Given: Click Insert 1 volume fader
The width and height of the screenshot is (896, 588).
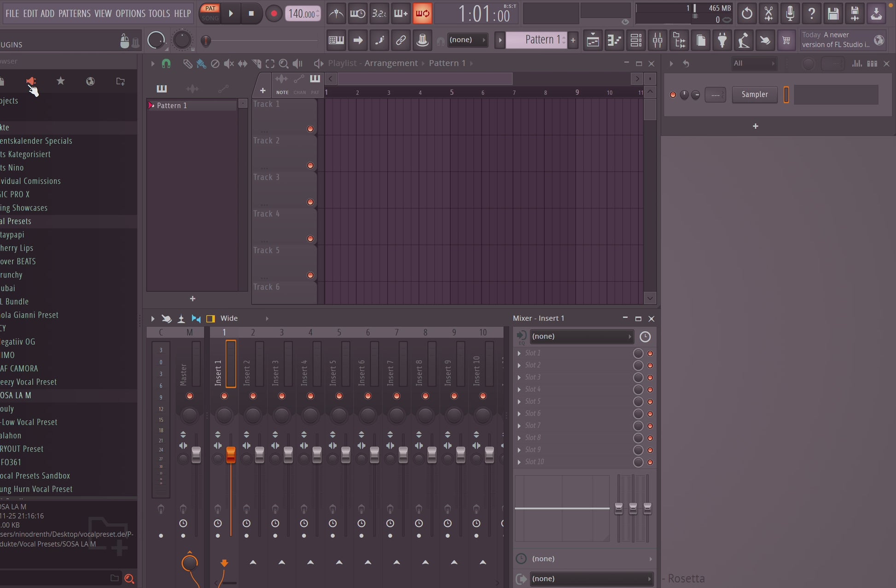Looking at the screenshot, I should point(231,454).
